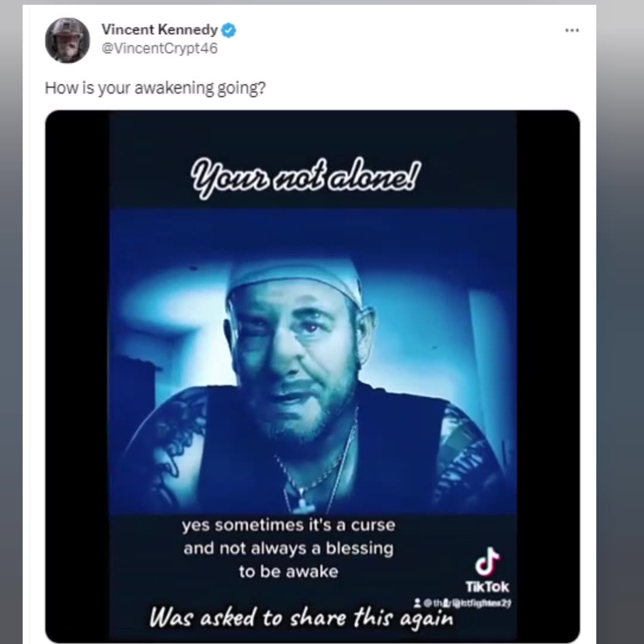Image resolution: width=644 pixels, height=644 pixels.
Task: Open the three-dot more options menu
Action: (572, 30)
